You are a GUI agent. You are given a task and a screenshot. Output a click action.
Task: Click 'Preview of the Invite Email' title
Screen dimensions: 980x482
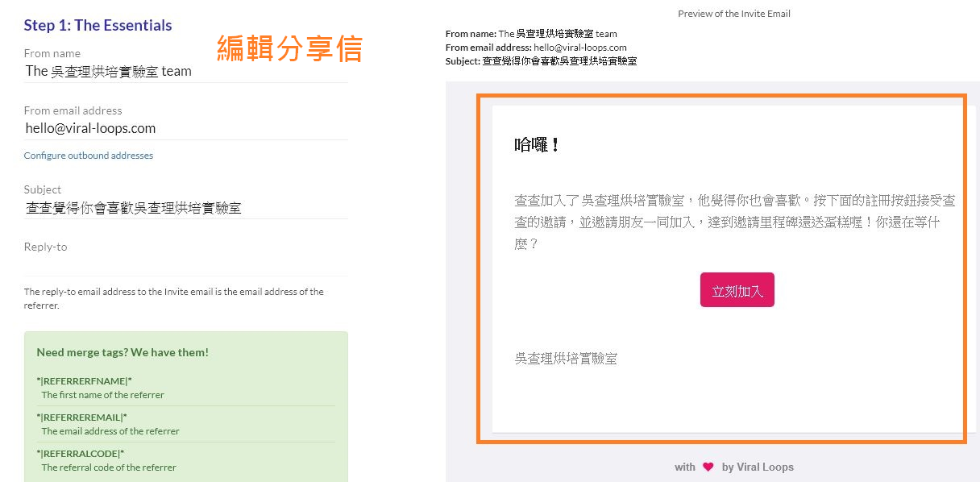(x=734, y=14)
